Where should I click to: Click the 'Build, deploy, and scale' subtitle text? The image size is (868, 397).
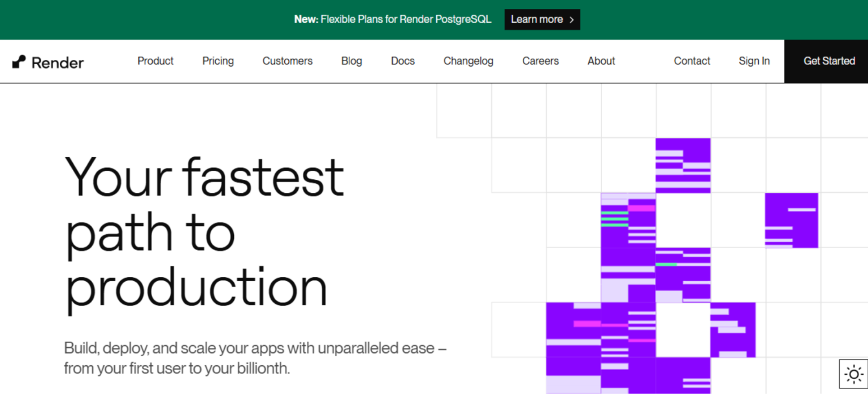255,358
